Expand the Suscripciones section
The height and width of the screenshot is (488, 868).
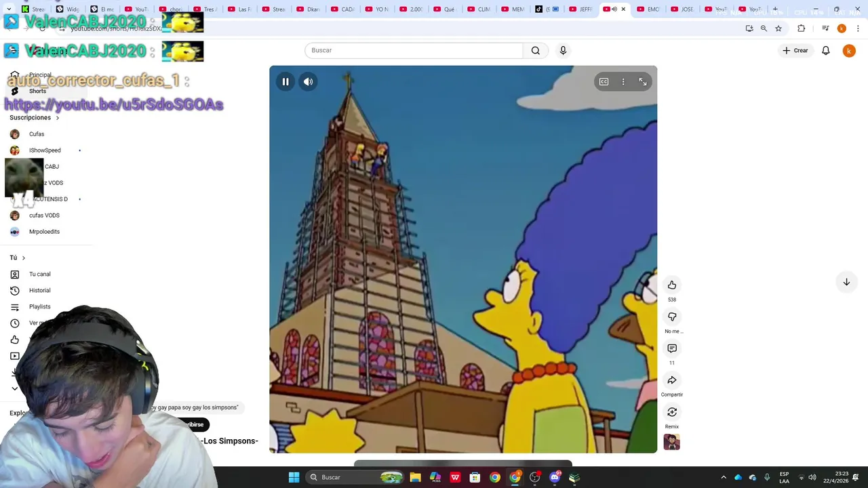[34, 118]
